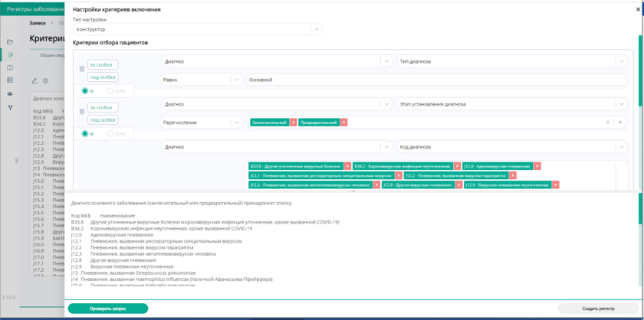The width and height of the screenshot is (644, 320).
Task: Click the plus icon to add value
Action: [x=621, y=122]
